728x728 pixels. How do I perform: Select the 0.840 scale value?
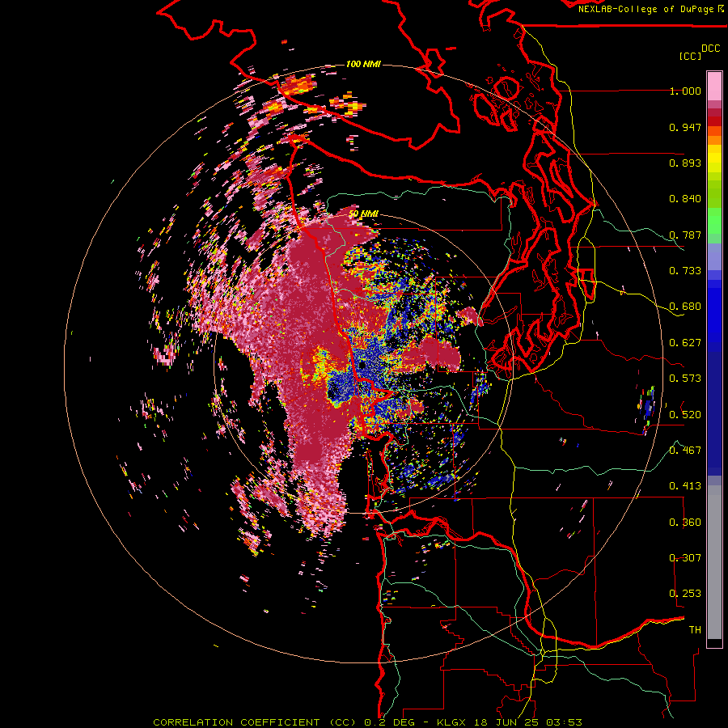[685, 199]
